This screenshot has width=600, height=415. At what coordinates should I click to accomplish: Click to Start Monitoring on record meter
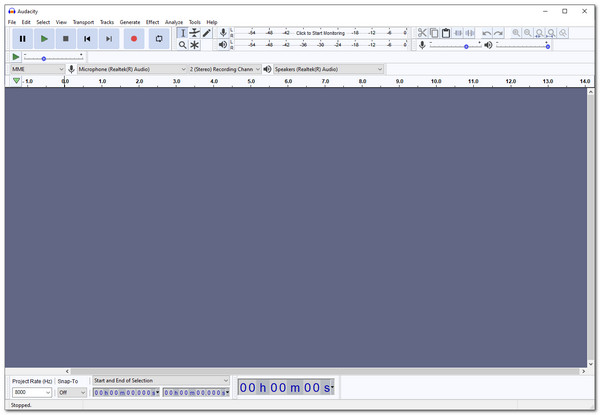coord(320,33)
